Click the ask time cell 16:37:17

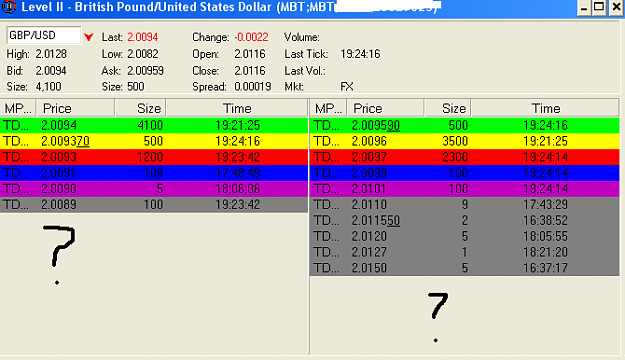(545, 268)
